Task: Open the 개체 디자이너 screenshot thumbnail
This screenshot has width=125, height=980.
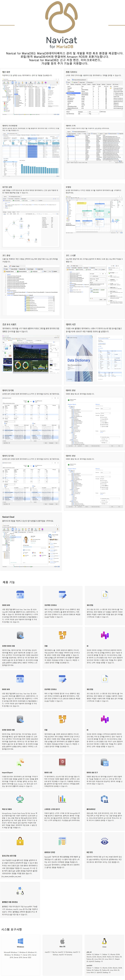Action: coord(94,97)
